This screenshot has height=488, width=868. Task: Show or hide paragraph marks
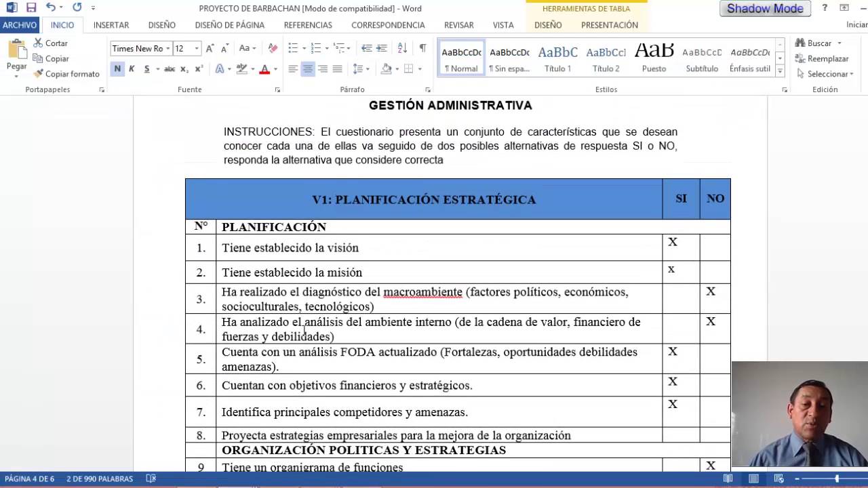pos(422,48)
